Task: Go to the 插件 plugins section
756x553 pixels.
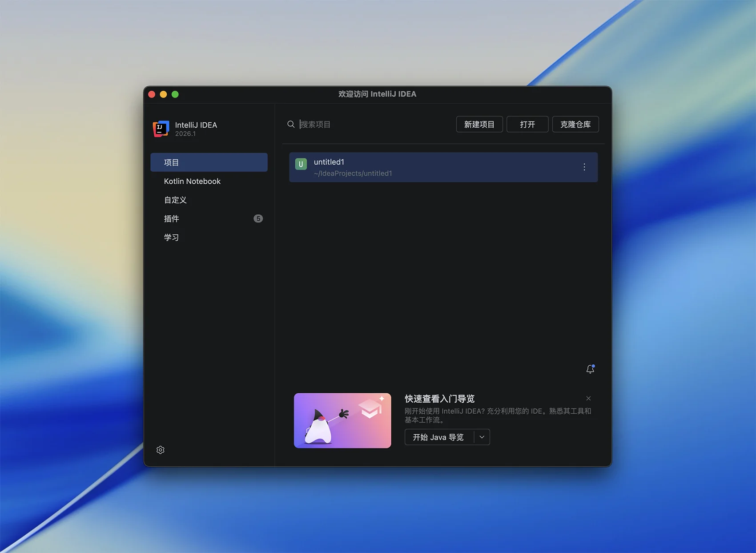Action: coord(172,218)
